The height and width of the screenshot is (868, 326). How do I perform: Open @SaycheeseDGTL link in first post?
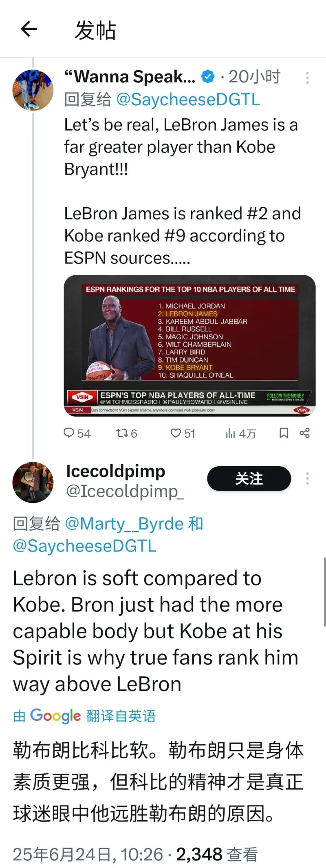(x=188, y=100)
